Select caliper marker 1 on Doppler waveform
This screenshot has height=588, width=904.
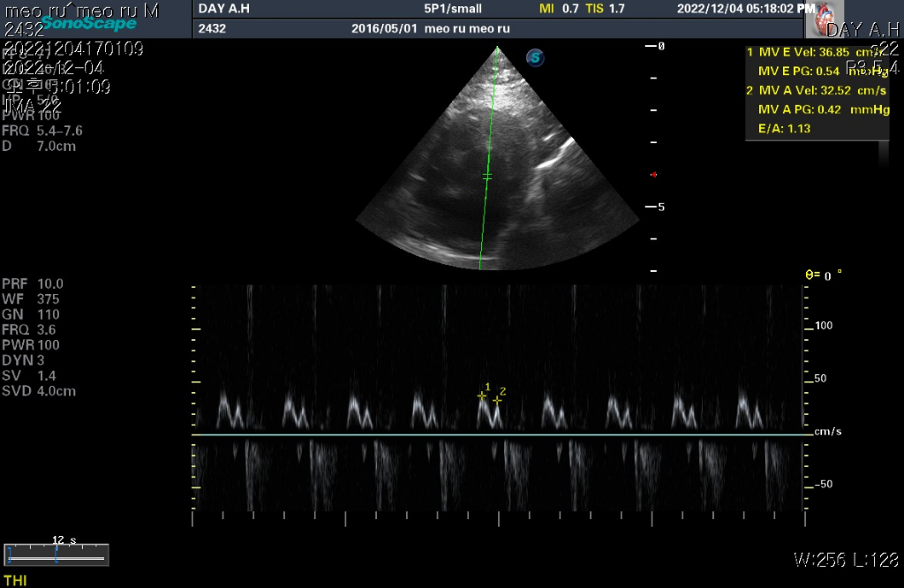(x=482, y=396)
